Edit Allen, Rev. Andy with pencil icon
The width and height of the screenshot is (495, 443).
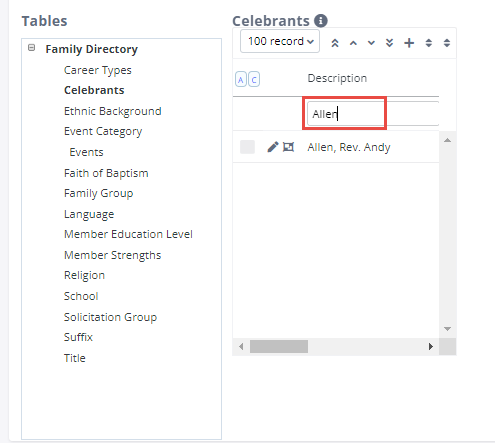[x=272, y=147]
